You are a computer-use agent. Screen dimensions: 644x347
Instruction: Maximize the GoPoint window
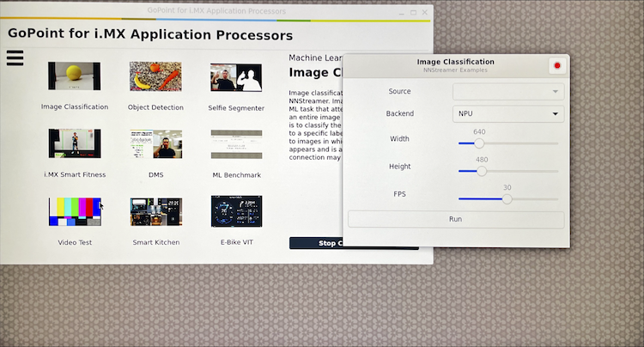(x=413, y=13)
